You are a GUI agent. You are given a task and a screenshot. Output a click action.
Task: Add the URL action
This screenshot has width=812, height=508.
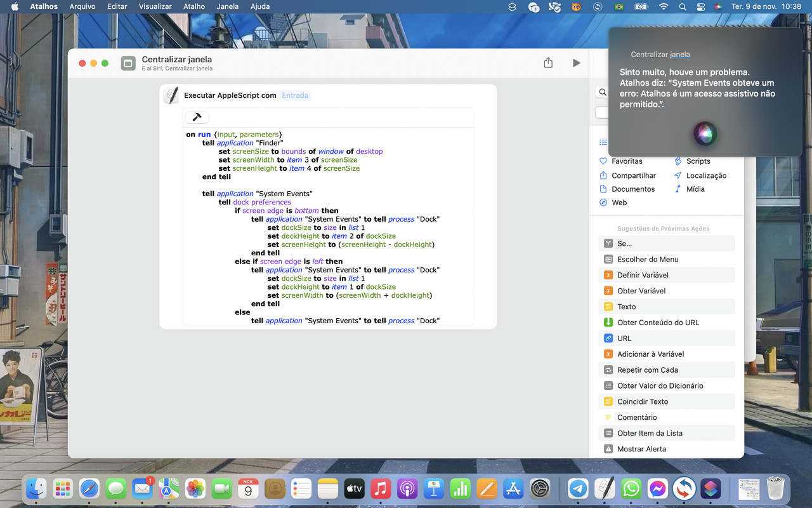tap(667, 338)
